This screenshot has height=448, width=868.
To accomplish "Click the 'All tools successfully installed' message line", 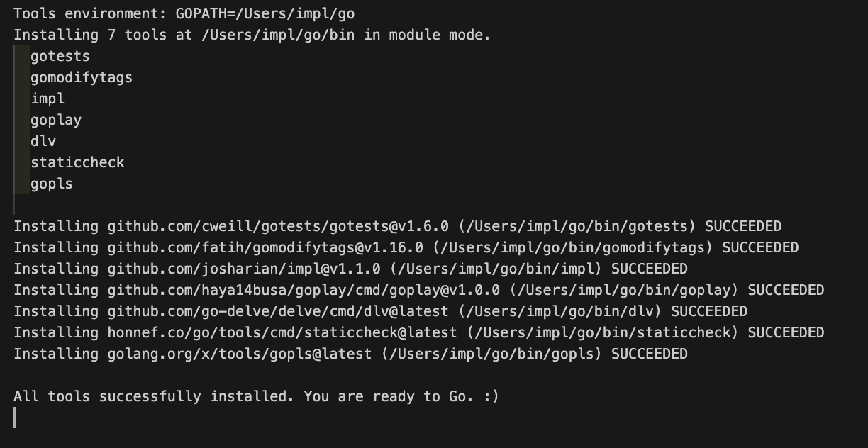I will (256, 396).
